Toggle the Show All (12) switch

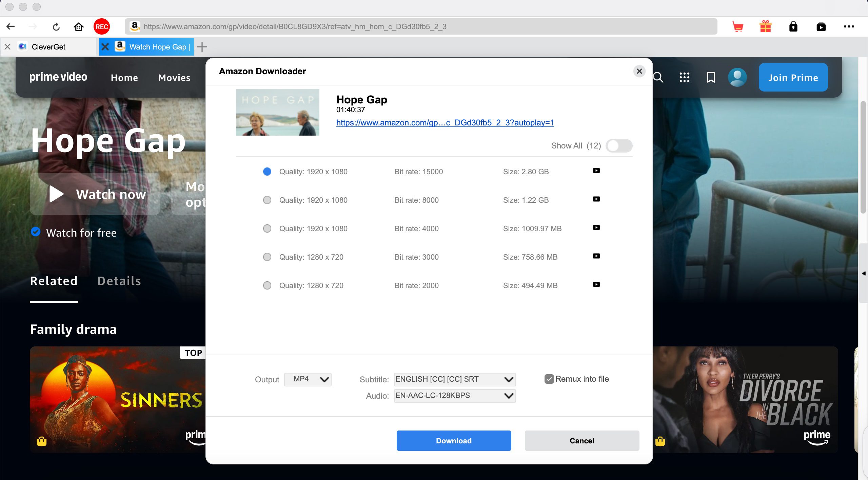(x=619, y=146)
